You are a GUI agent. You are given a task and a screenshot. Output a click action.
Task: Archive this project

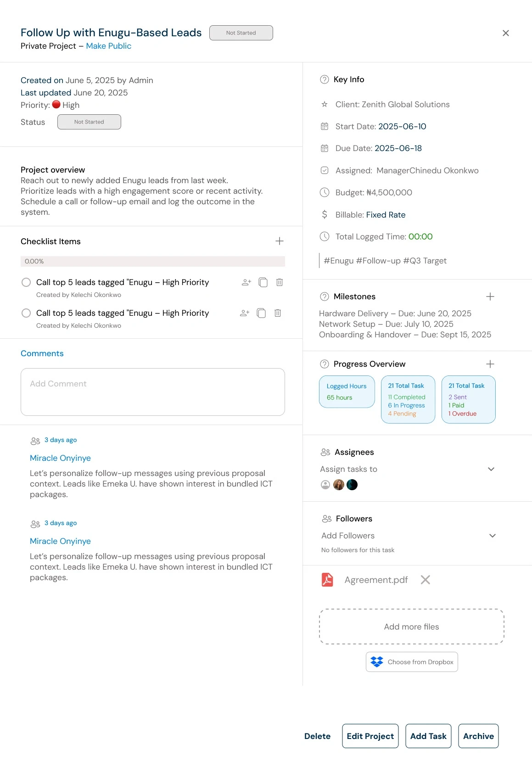[478, 736]
